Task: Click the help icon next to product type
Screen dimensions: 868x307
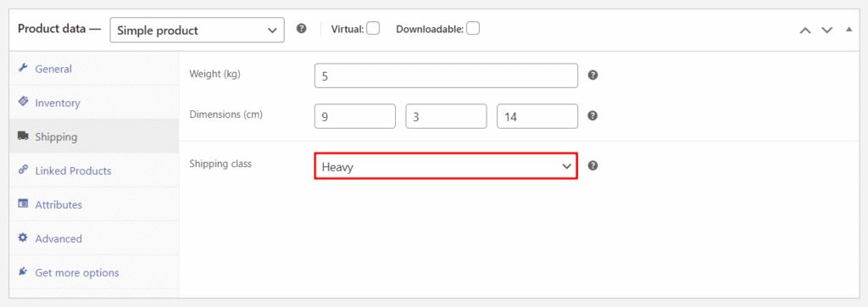Action: [x=301, y=29]
